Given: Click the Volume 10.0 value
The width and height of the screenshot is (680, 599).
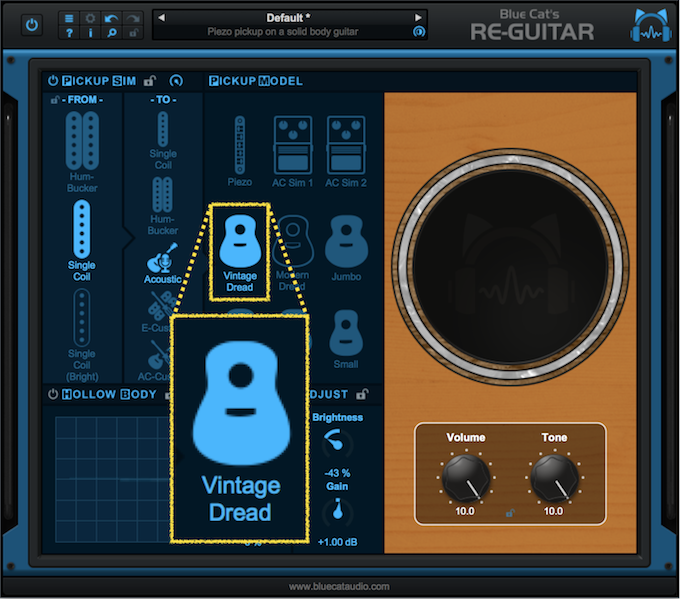Looking at the screenshot, I should coord(464,511).
